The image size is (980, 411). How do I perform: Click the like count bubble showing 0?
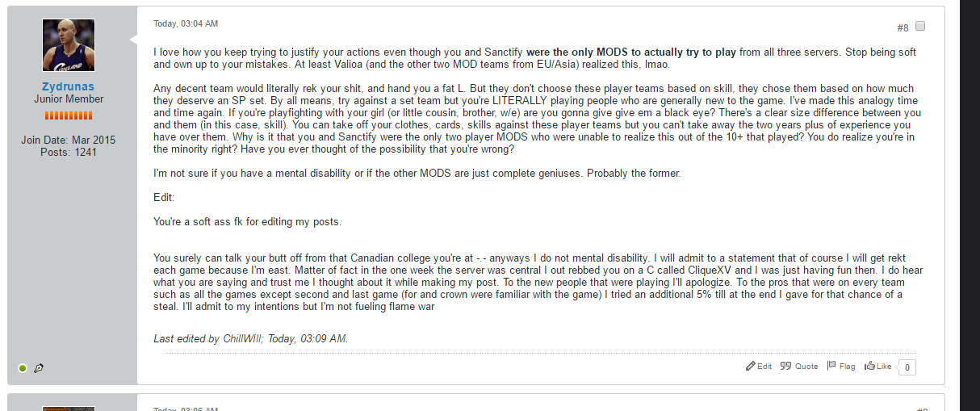(907, 367)
